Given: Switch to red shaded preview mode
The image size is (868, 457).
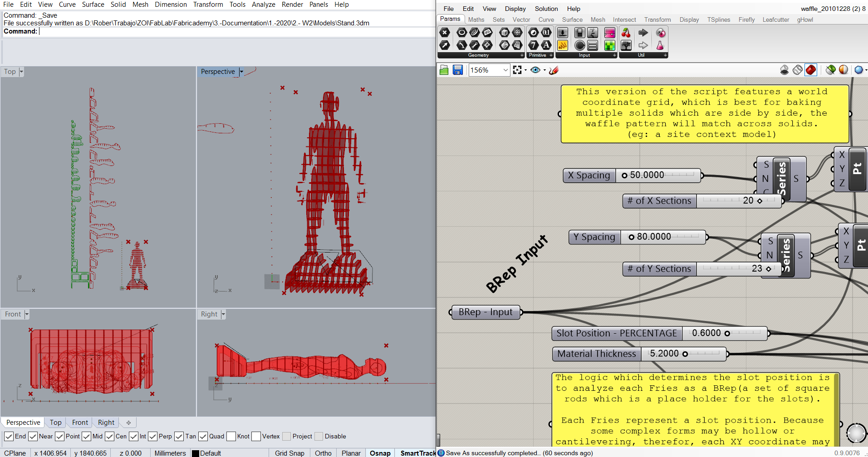Looking at the screenshot, I should point(811,70).
